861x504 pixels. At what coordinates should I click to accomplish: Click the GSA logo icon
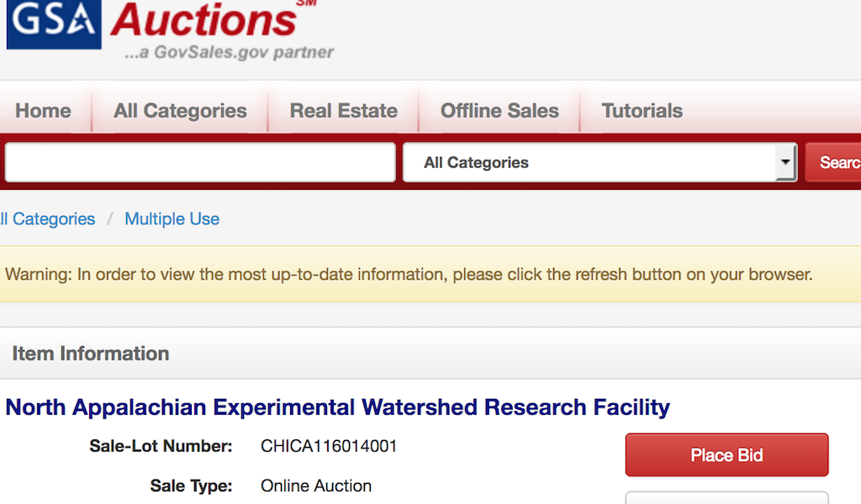54,23
